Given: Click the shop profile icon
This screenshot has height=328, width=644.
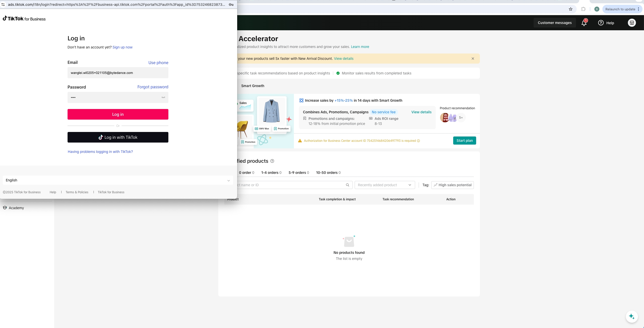Looking at the screenshot, I should 632,23.
